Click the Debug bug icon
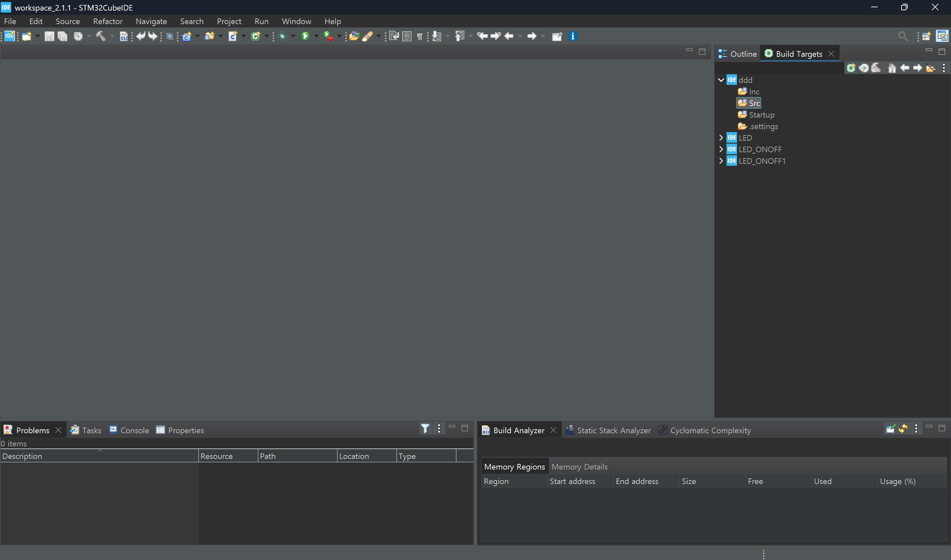 pyautogui.click(x=282, y=36)
